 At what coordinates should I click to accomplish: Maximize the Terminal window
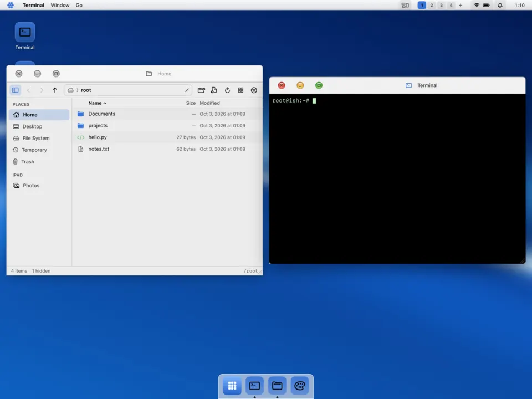point(319,85)
